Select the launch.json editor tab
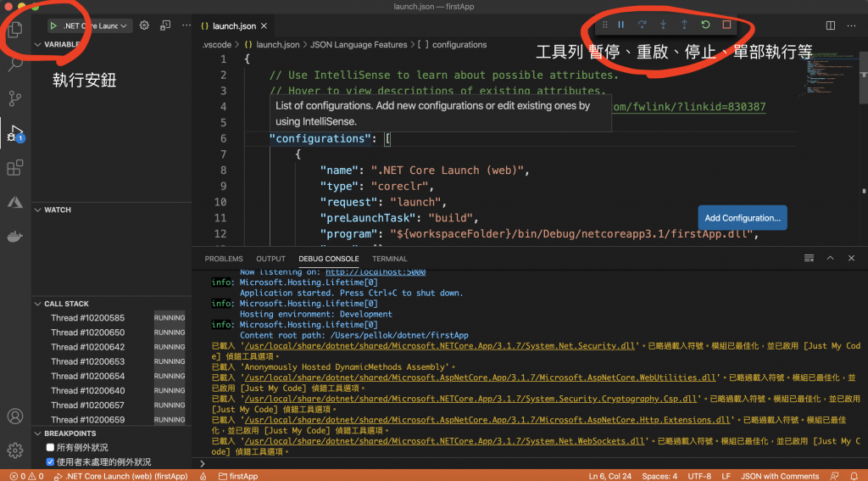The image size is (868, 481). (x=233, y=26)
